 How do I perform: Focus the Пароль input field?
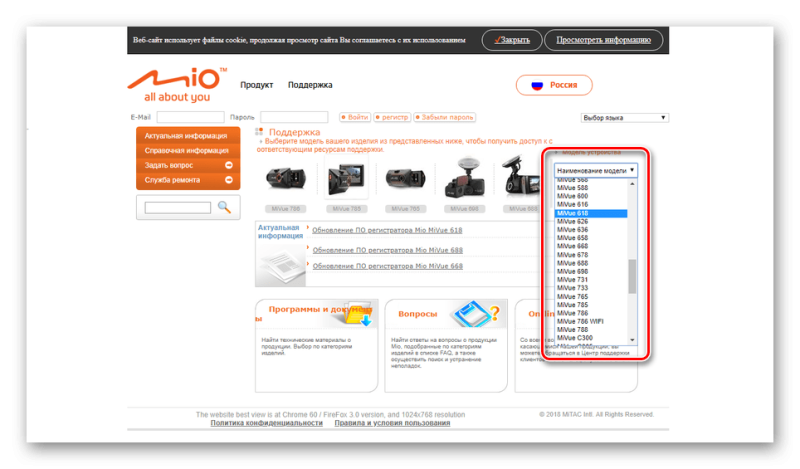(x=294, y=117)
